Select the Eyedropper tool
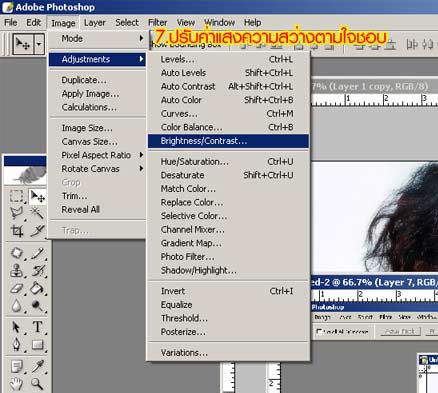Image resolution: width=438 pixels, height=393 pixels. point(37,366)
